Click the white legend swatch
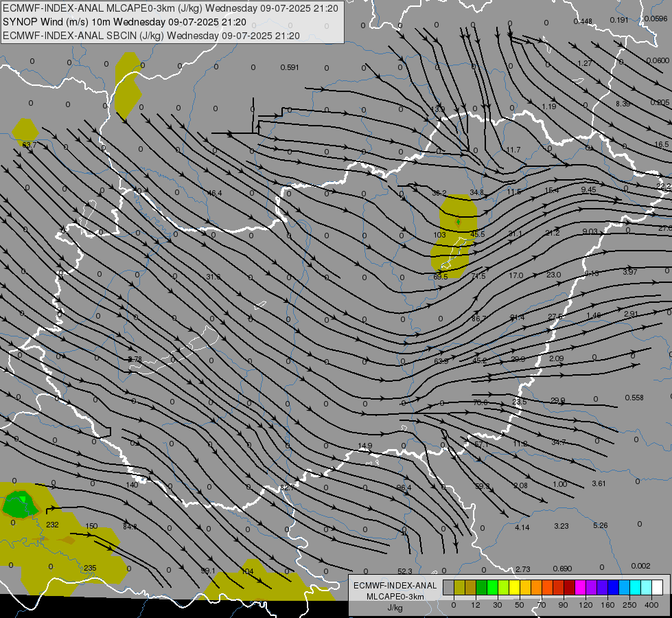 pos(657,588)
